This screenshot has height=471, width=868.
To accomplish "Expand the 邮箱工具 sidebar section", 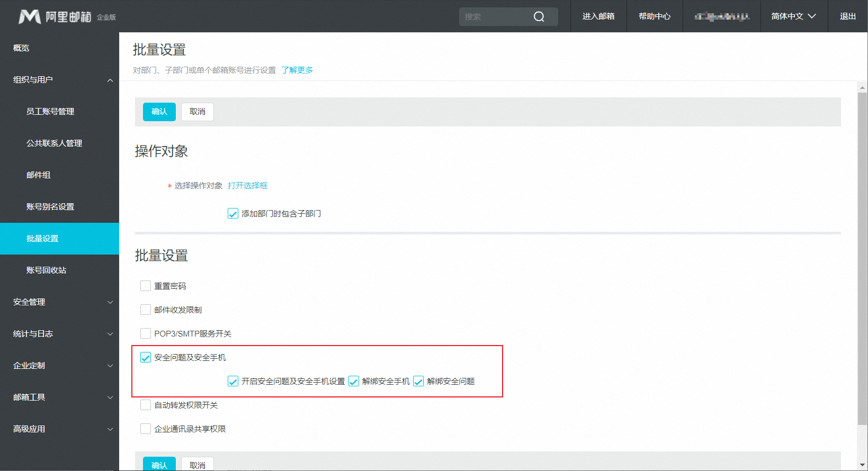I will coord(59,397).
